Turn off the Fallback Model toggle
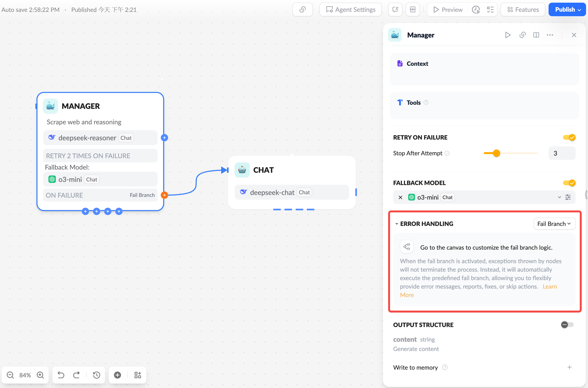Viewport: 588px width, 388px height. (569, 183)
